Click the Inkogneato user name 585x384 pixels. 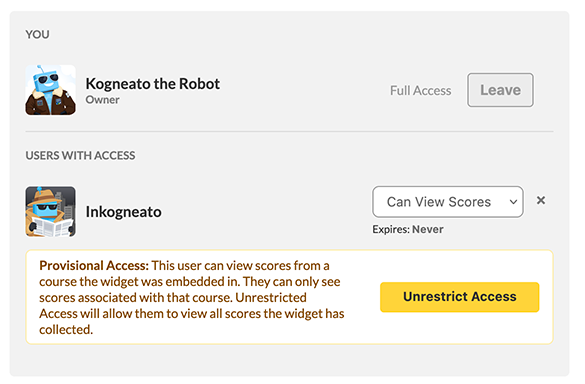[x=123, y=212]
